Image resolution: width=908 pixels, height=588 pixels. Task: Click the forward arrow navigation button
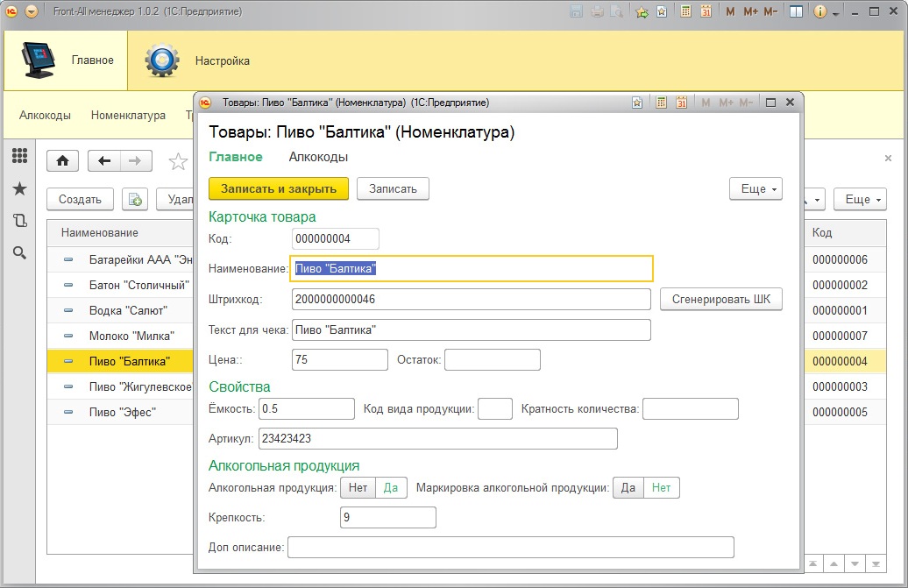[136, 161]
